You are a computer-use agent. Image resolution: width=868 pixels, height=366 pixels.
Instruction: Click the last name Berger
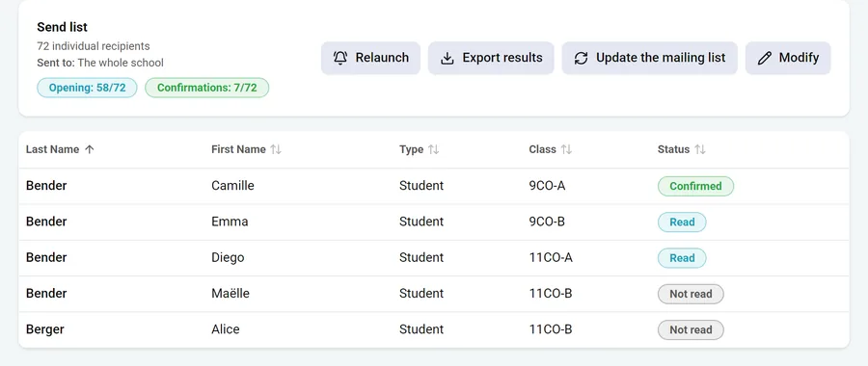44,329
